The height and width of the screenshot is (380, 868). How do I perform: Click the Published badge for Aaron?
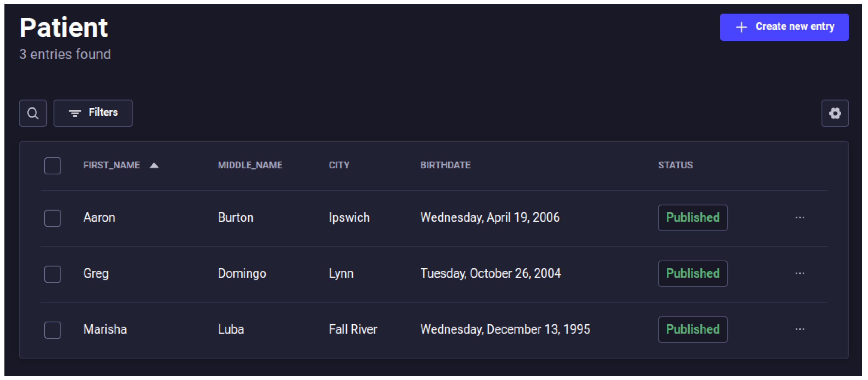point(693,218)
